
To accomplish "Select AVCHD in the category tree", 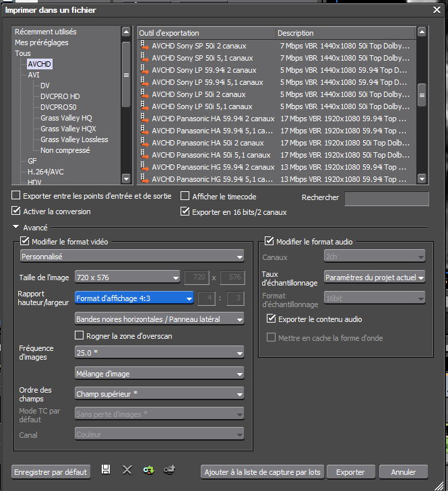I will (x=40, y=64).
